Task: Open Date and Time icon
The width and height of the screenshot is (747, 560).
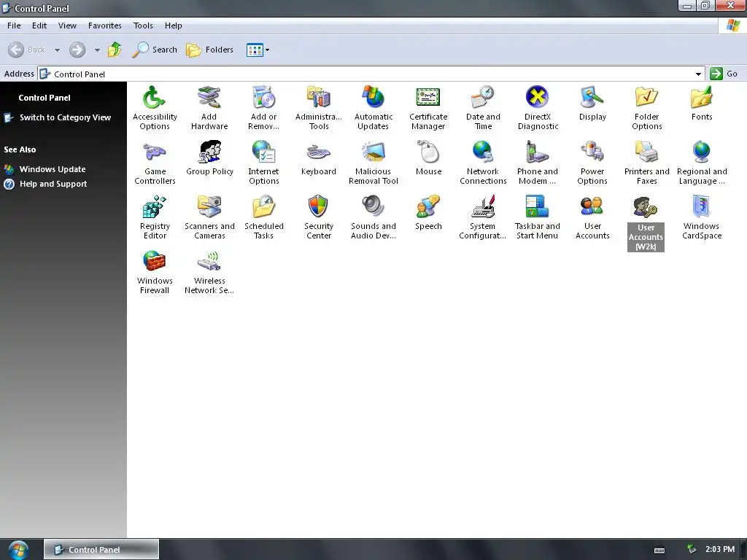Action: [x=483, y=107]
